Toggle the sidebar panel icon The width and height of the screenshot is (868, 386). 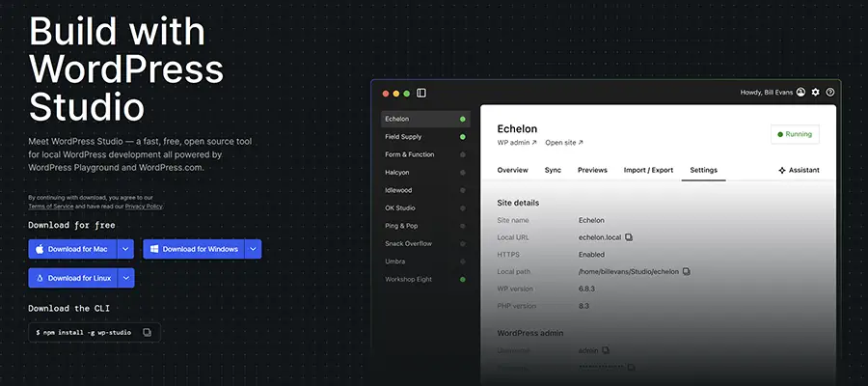click(x=421, y=93)
